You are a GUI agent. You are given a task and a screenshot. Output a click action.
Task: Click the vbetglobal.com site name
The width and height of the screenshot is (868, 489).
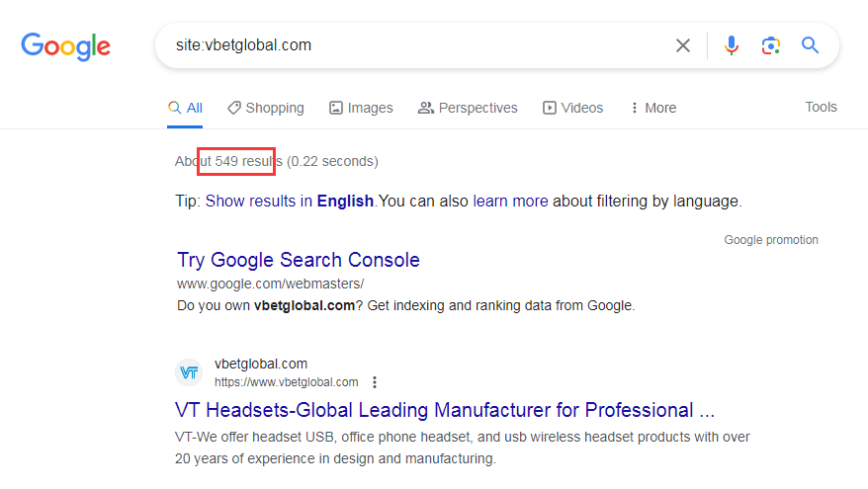(261, 364)
